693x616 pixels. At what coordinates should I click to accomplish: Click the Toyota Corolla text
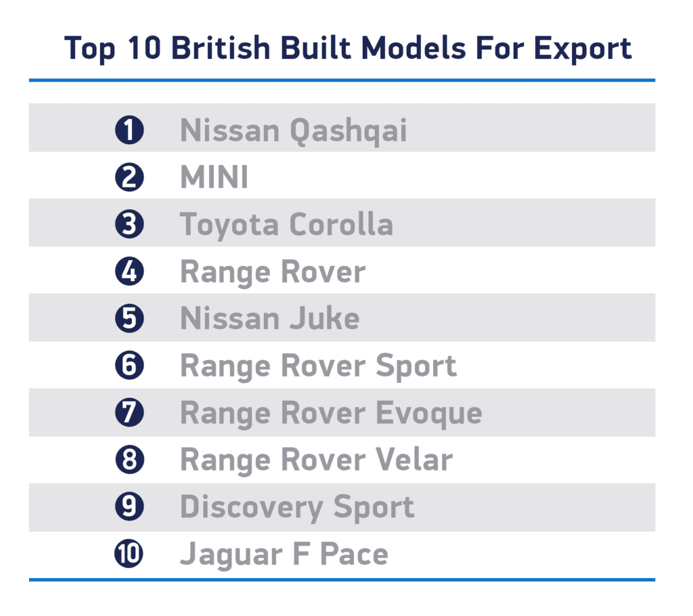(286, 225)
